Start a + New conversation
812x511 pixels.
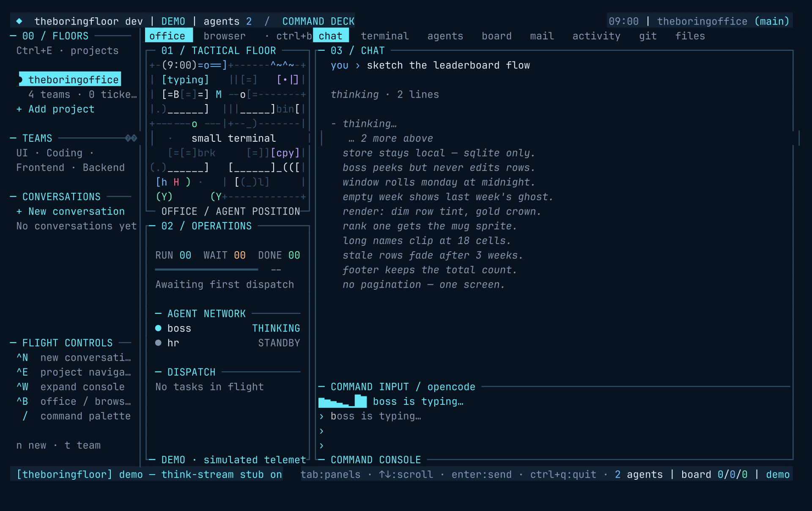71,212
